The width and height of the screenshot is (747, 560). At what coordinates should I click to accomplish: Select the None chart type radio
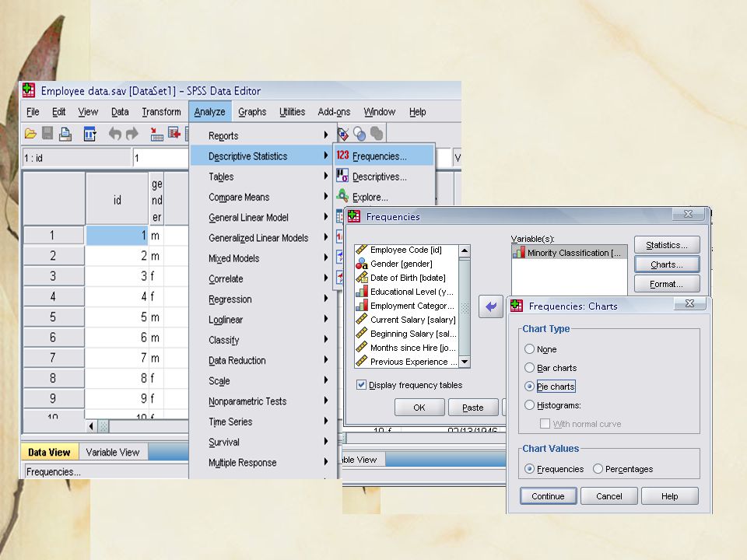pyautogui.click(x=529, y=348)
